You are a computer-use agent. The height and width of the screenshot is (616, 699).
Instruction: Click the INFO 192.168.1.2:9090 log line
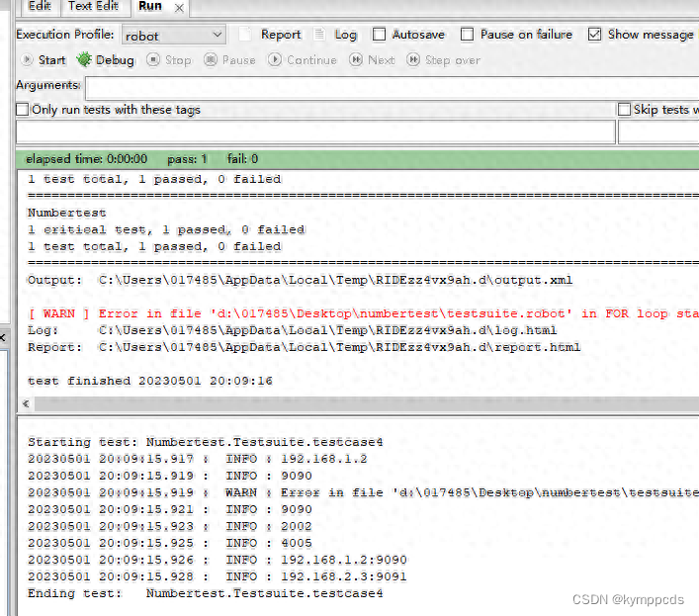click(218, 560)
